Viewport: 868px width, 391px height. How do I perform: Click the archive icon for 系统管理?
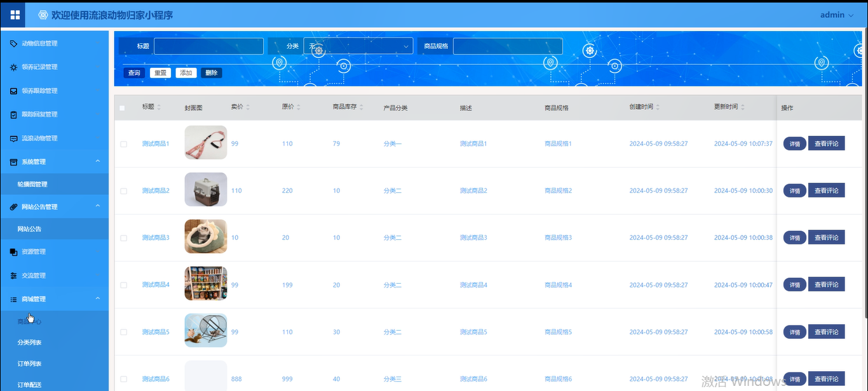[14, 162]
